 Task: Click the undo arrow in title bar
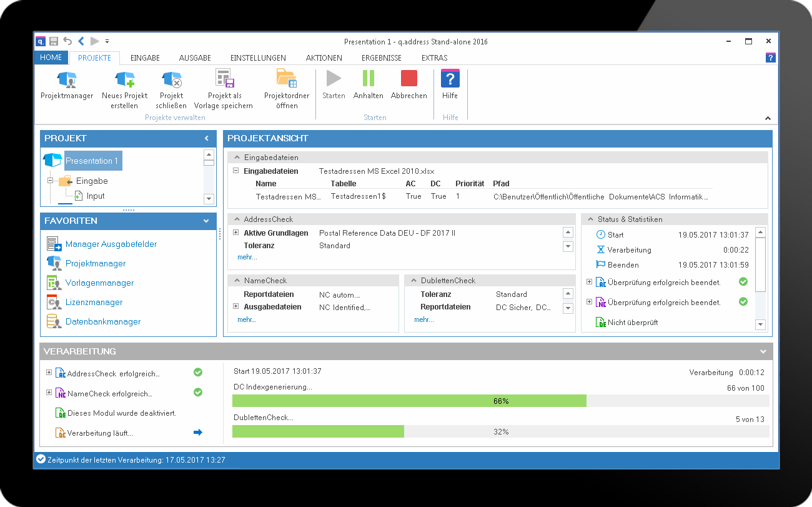tap(67, 41)
